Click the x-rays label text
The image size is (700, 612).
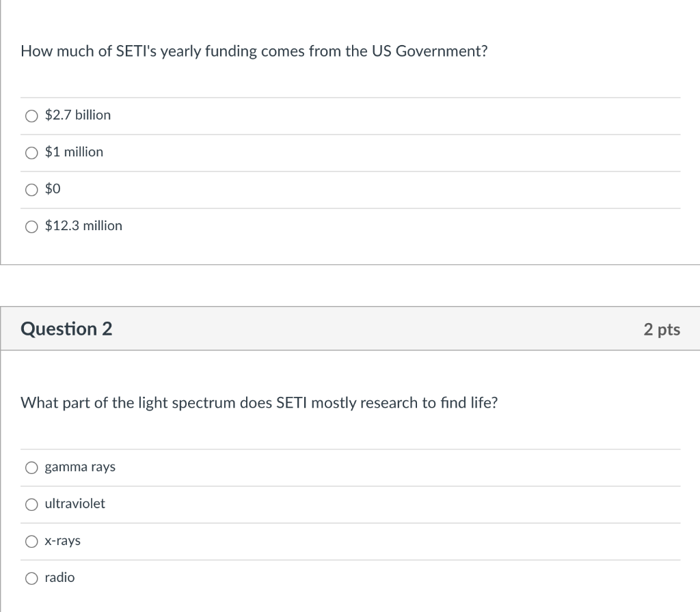click(62, 541)
